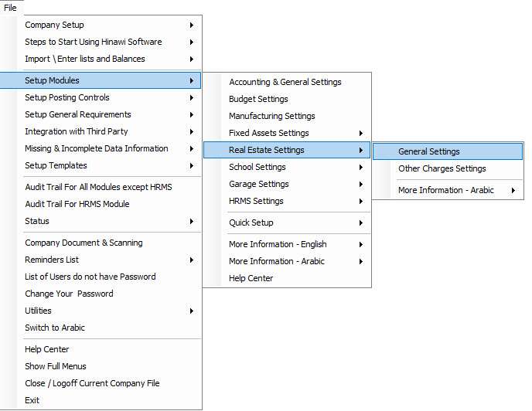Switch to Arabic language
Image resolution: width=532 pixels, height=411 pixels.
pos(101,328)
